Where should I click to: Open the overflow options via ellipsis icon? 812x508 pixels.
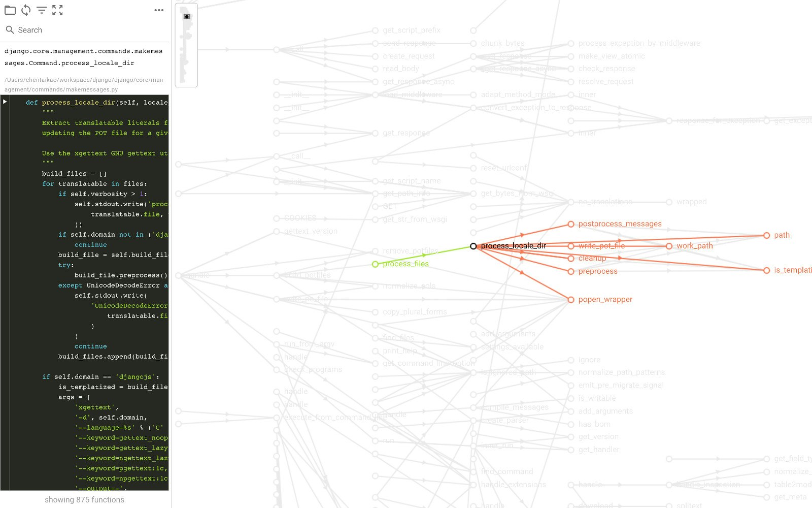pos(158,10)
